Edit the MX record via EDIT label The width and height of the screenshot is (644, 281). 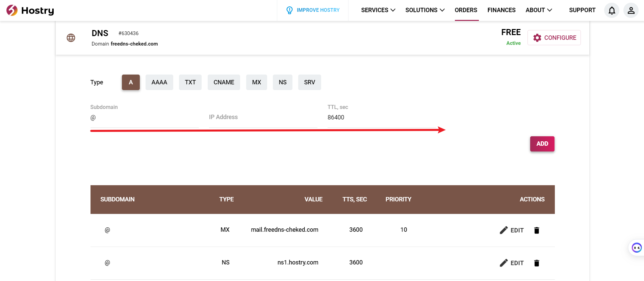tap(517, 230)
